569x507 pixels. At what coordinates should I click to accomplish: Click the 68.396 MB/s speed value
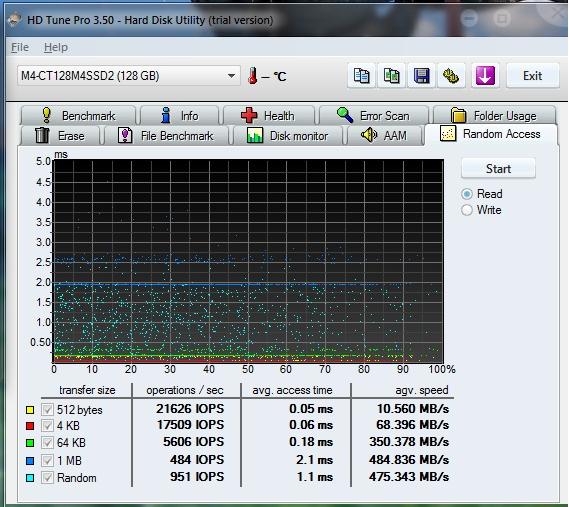pyautogui.click(x=413, y=425)
